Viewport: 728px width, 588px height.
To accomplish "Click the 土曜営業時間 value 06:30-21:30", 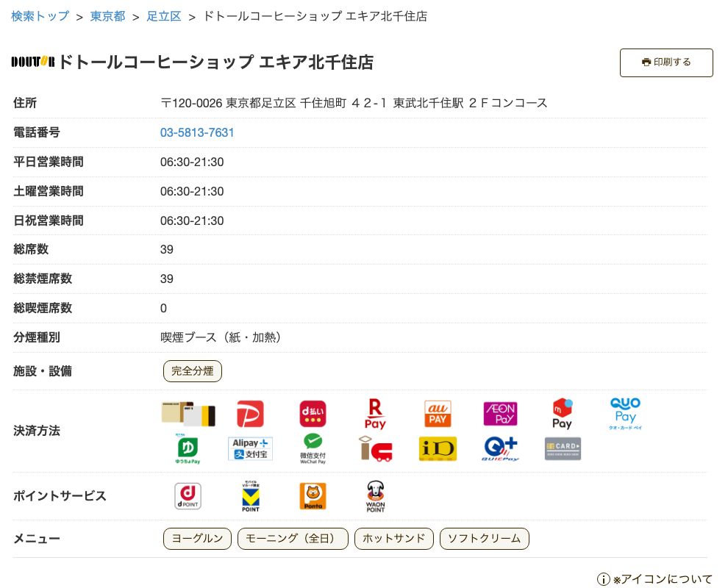I will click(x=192, y=191).
